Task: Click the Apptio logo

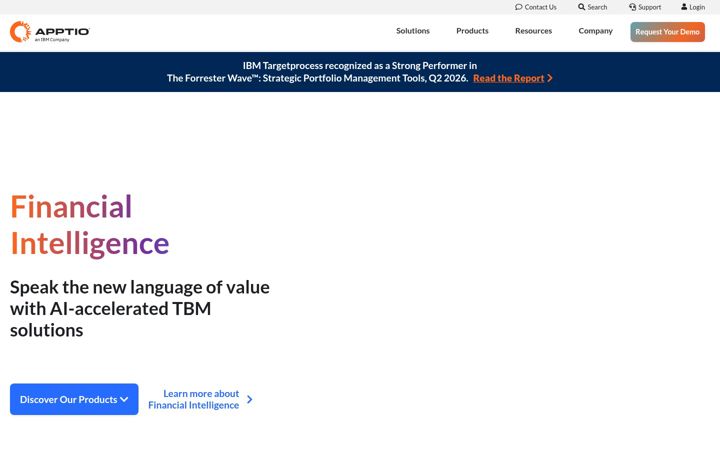Action: 50,32
